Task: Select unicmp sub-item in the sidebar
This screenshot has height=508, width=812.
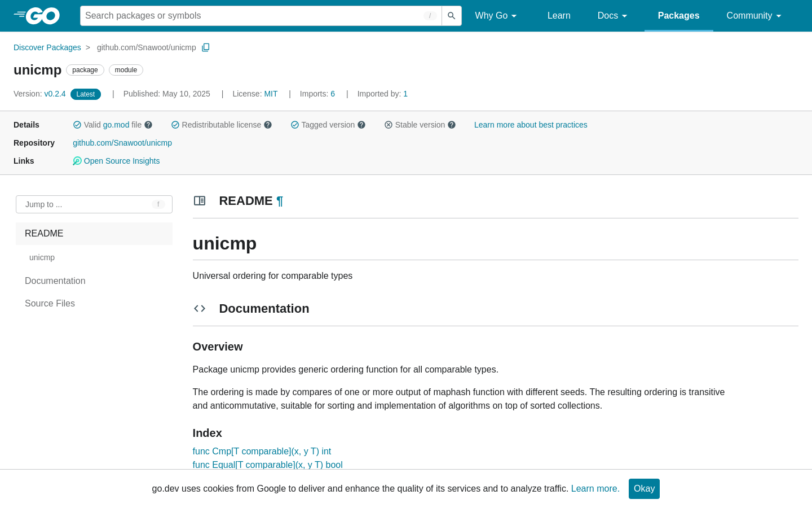Action: point(42,257)
